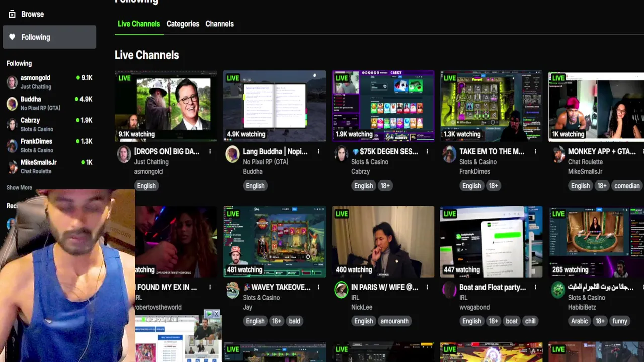Open the Lang Buddha | Nopi... stream title
Screen dimensions: 644x362
click(275, 151)
